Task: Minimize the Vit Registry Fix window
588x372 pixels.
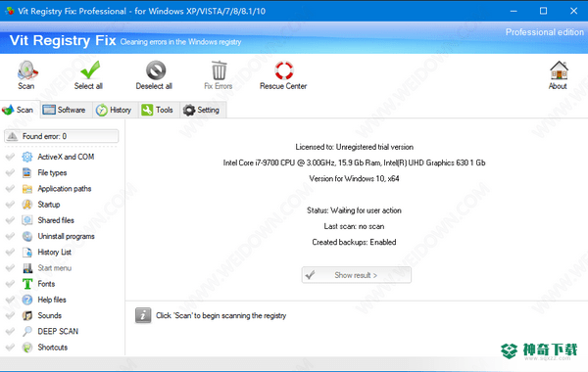Action: click(x=514, y=11)
